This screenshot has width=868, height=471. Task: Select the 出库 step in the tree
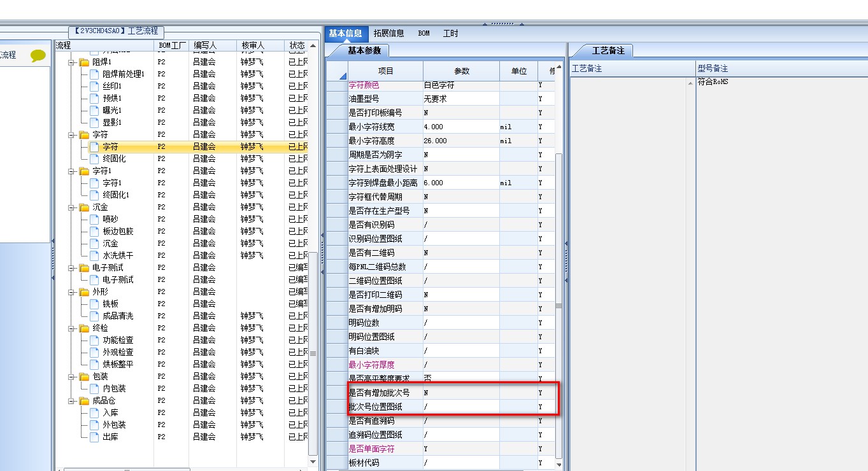click(x=110, y=437)
